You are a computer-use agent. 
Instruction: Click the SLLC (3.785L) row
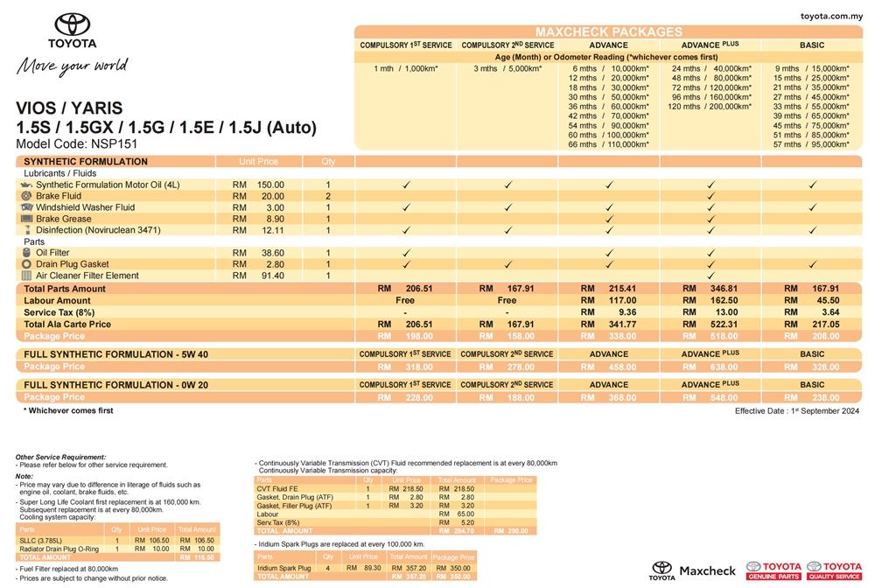[118, 541]
